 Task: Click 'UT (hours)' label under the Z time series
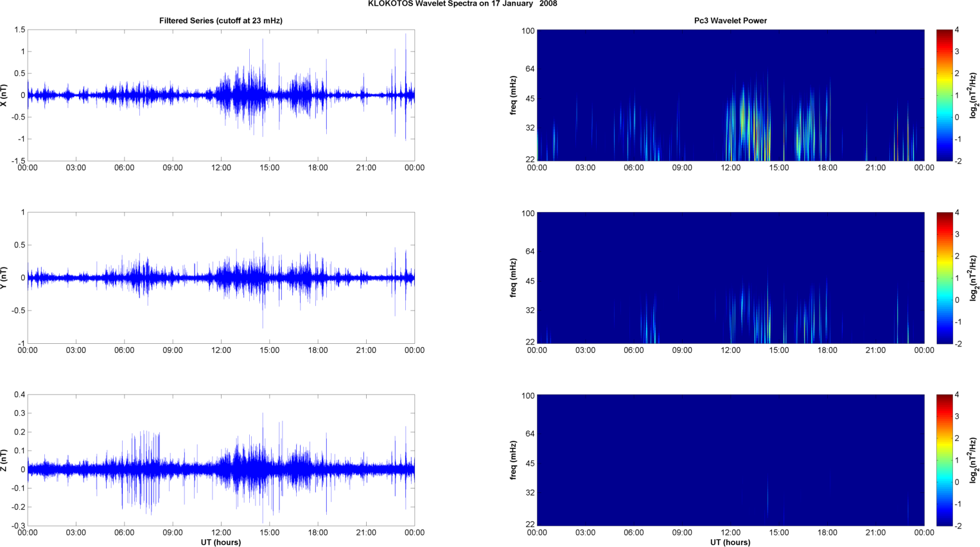tap(221, 543)
